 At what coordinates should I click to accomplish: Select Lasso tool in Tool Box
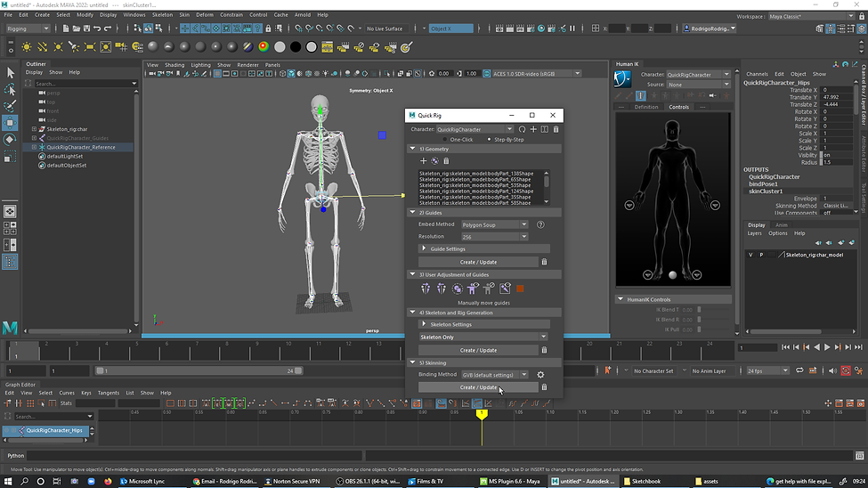pyautogui.click(x=10, y=89)
